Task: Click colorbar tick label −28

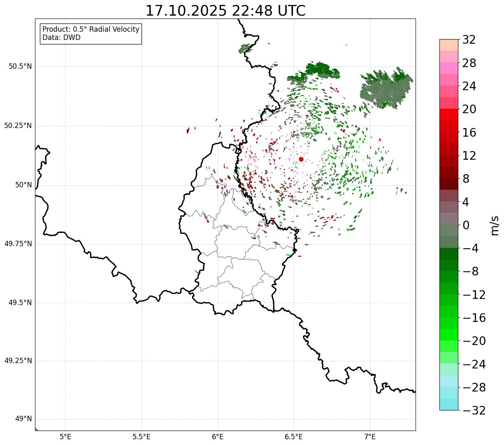Action: [474, 387]
